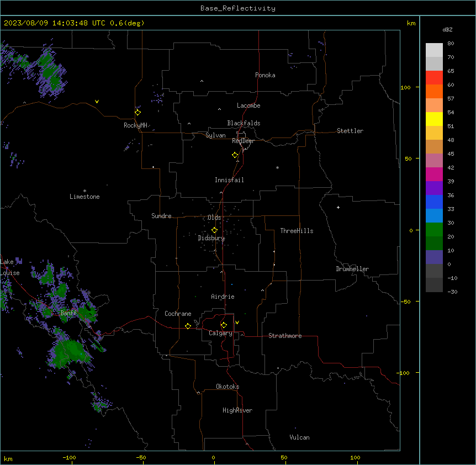Click the bright green 20-30 dBZ swatch

coord(434,230)
